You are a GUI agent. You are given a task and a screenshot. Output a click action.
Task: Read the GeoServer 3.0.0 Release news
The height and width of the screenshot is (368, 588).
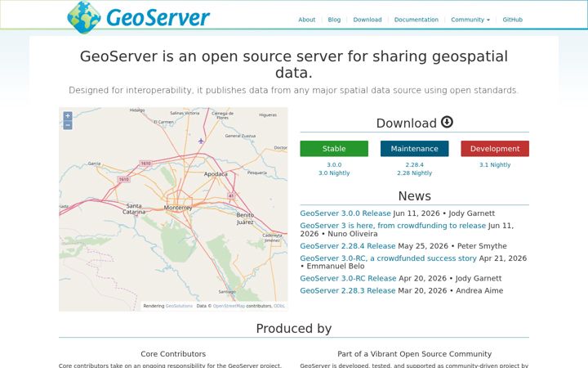(x=345, y=213)
